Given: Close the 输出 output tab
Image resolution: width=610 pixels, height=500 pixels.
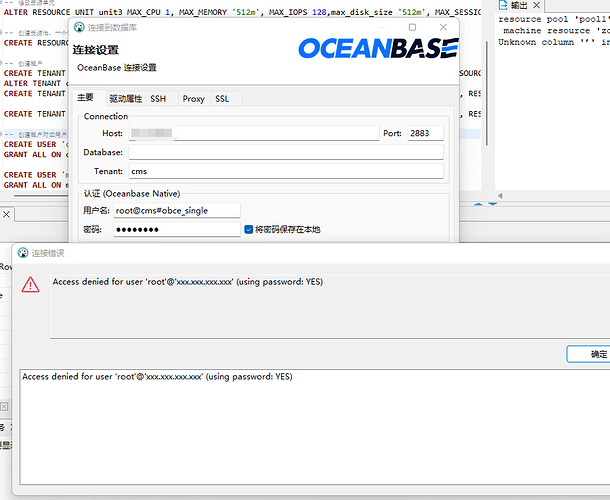Looking at the screenshot, I should [536, 5].
